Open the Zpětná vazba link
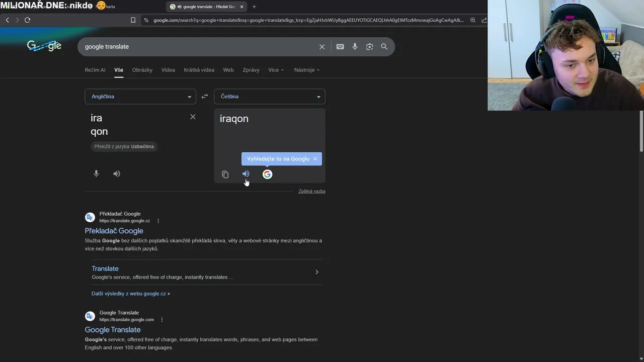The width and height of the screenshot is (644, 362). pyautogui.click(x=312, y=191)
